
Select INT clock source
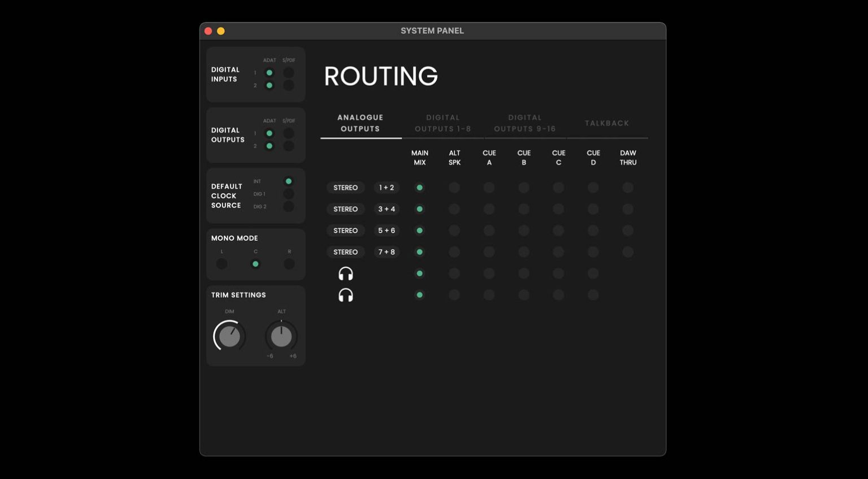point(289,181)
